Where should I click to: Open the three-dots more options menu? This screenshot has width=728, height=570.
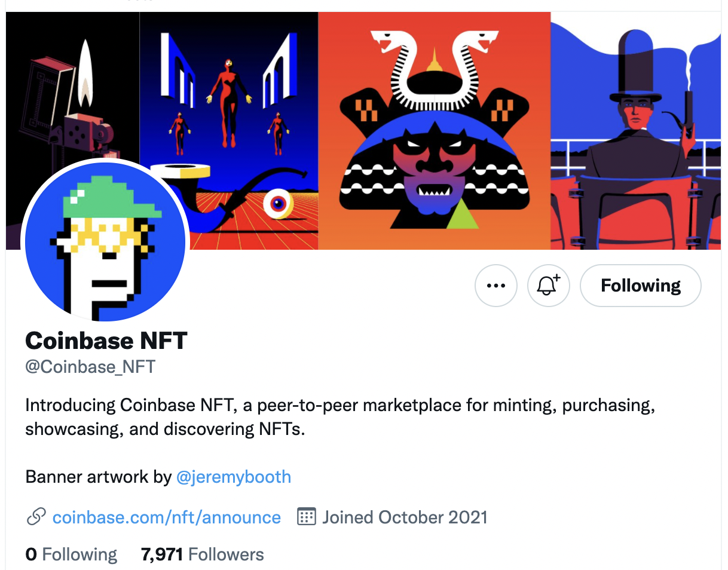pyautogui.click(x=495, y=286)
